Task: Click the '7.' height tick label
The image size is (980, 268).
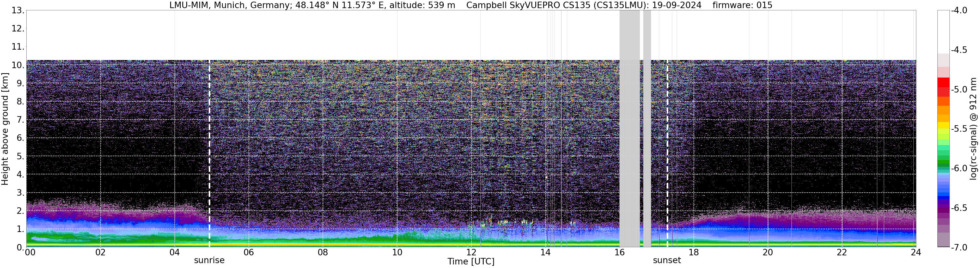Action: [x=20, y=120]
